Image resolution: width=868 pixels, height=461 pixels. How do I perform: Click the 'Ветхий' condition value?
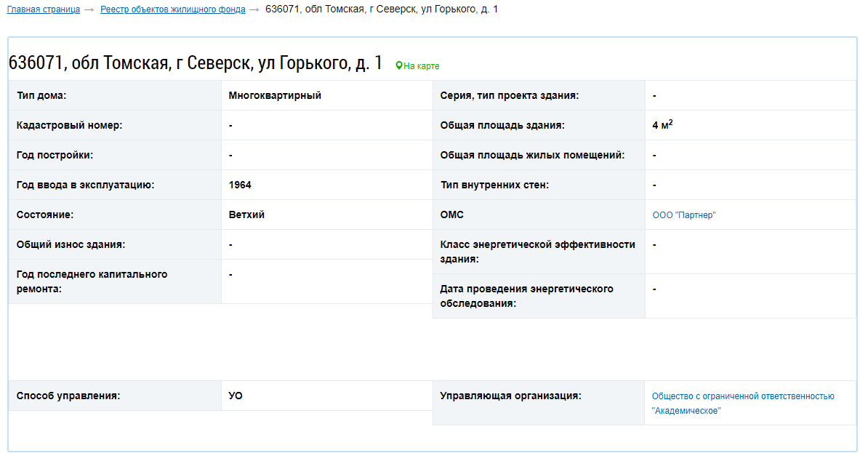246,215
